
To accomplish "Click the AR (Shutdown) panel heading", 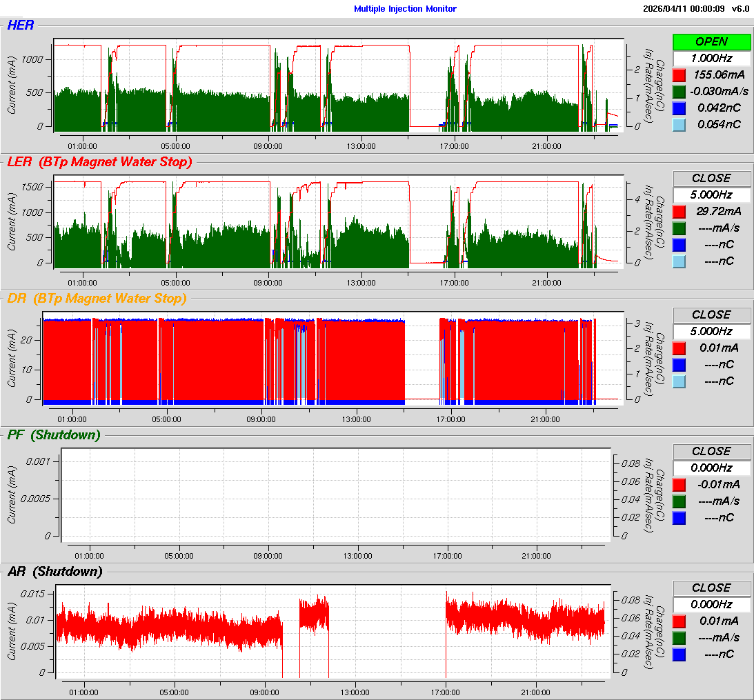I will (54, 572).
